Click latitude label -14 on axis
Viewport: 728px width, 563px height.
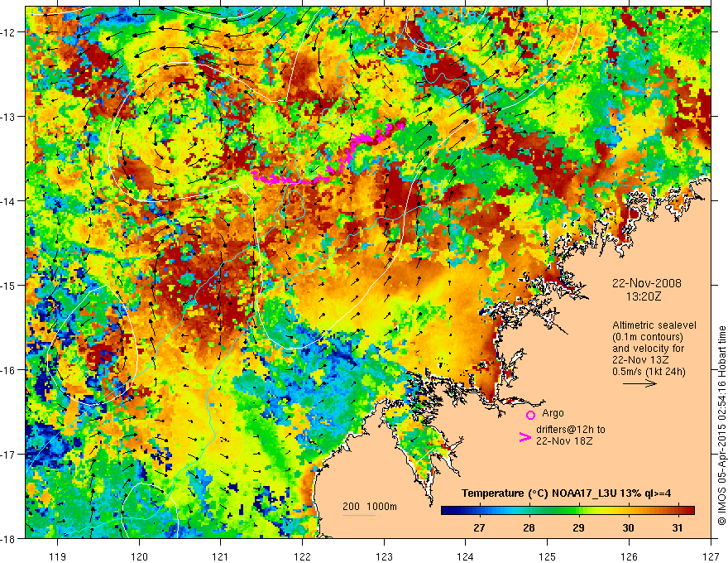(x=9, y=201)
